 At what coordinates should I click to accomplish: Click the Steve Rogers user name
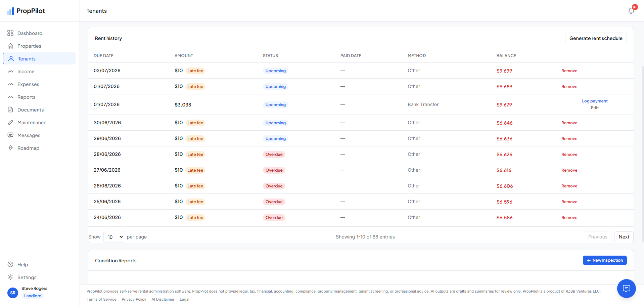(x=34, y=288)
